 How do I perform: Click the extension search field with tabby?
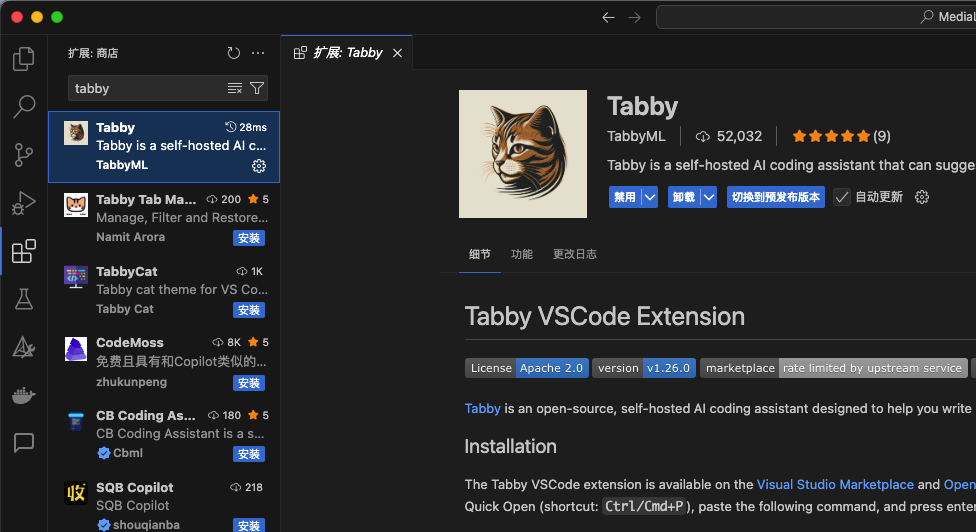146,88
